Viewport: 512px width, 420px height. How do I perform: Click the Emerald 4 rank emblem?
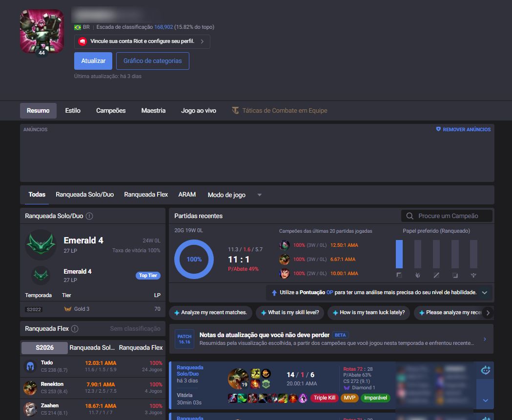41,244
